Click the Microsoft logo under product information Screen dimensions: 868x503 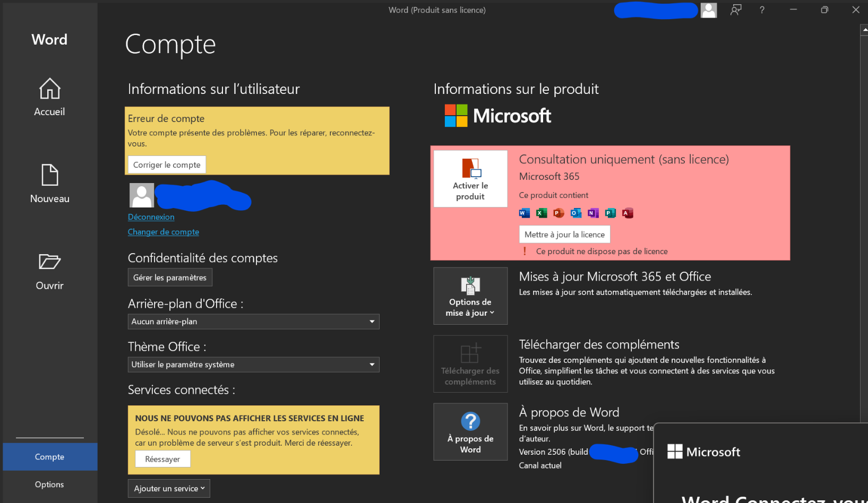tap(498, 116)
